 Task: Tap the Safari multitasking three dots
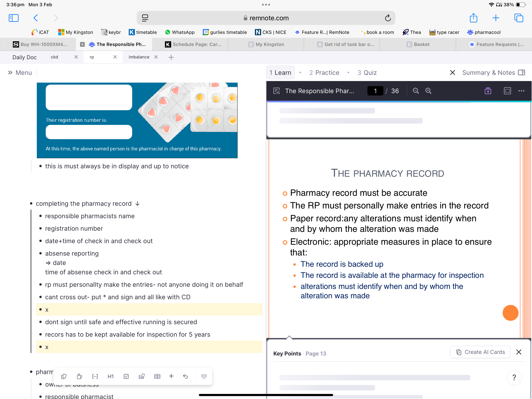[x=266, y=4]
